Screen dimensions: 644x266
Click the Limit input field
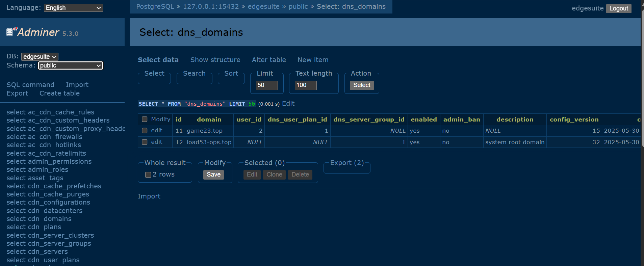(x=267, y=85)
